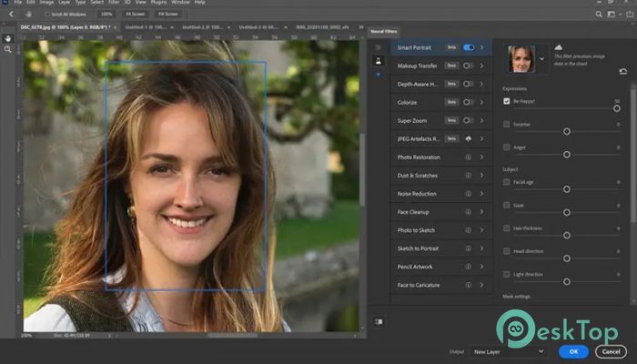Image resolution: width=637 pixels, height=364 pixels.
Task: Close the Untitled-1 document tab
Action: 172,27
